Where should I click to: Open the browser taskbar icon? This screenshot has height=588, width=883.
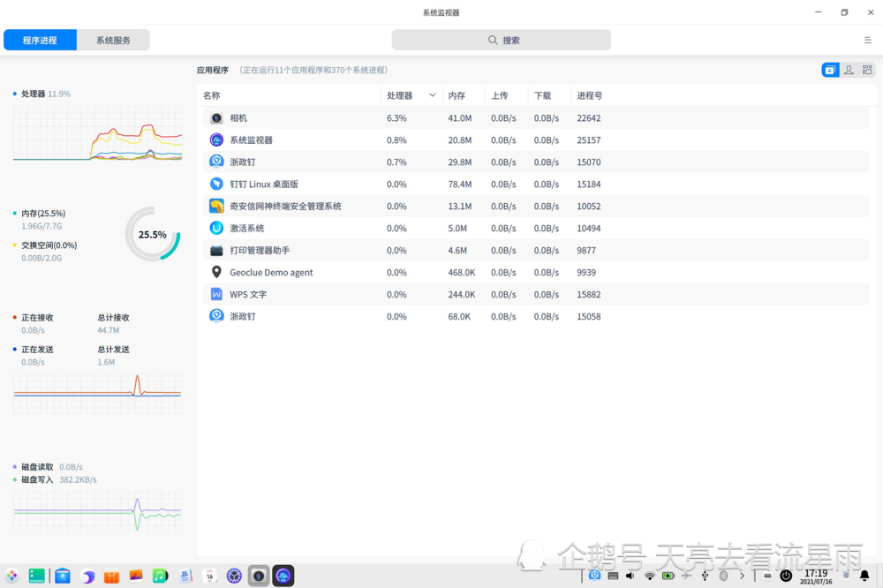[x=87, y=576]
